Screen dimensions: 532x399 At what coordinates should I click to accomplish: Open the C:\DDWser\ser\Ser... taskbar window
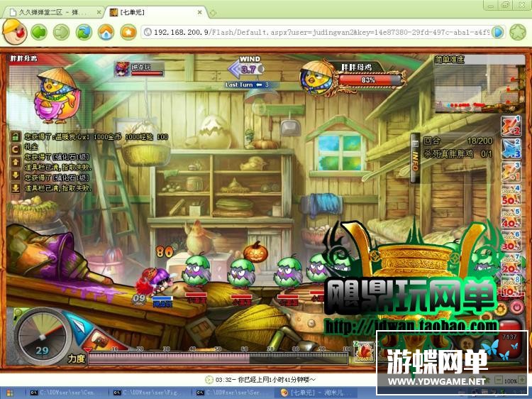(x=233, y=393)
